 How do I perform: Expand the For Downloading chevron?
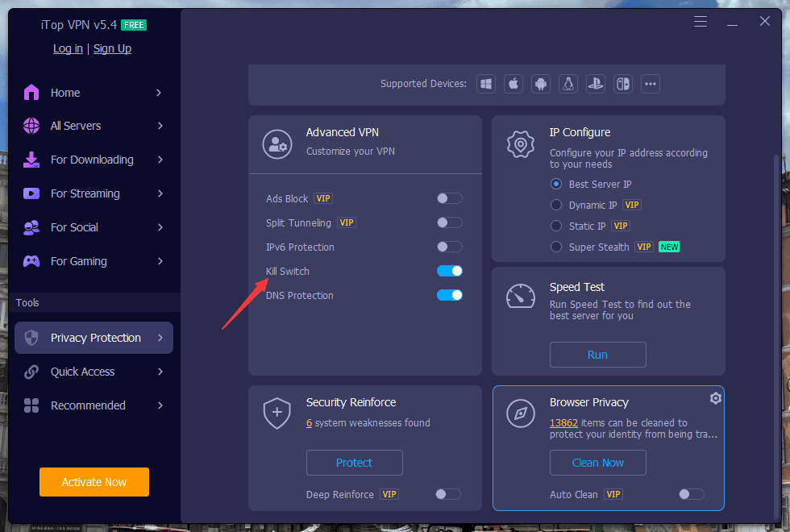pos(160,160)
